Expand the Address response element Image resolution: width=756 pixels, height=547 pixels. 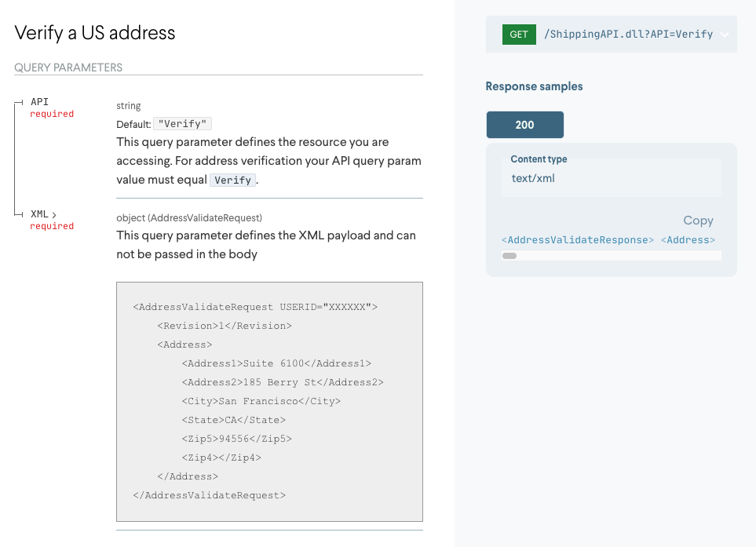[x=688, y=239]
